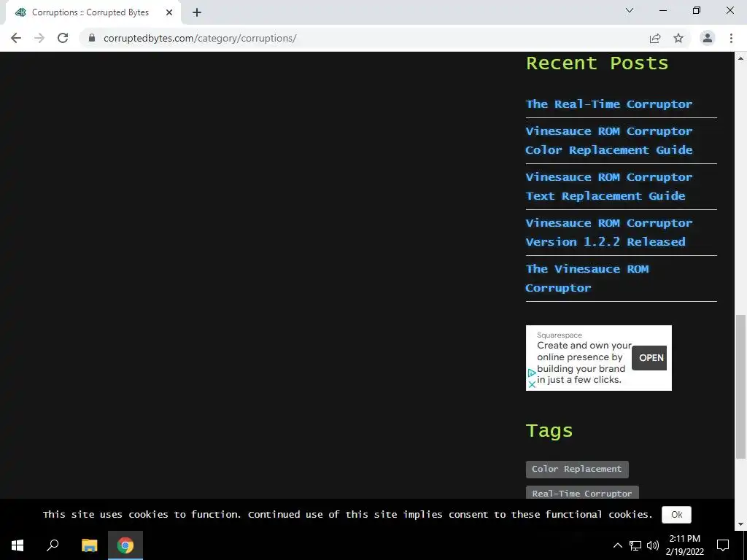This screenshot has height=560, width=747.
Task: Click the AdChoices triangle icon
Action: 532,373
